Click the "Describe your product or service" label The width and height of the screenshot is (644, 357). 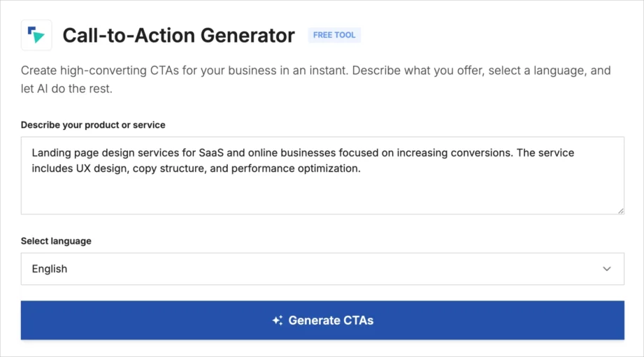[93, 125]
